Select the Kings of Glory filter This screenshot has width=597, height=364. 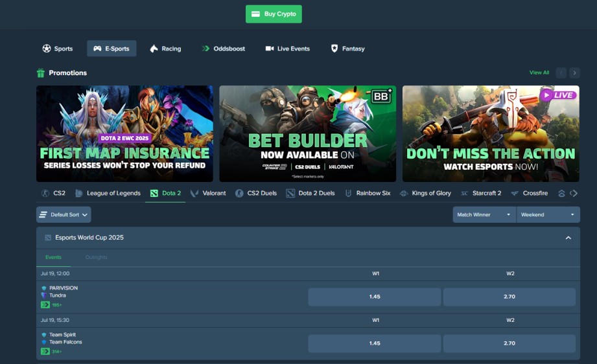pyautogui.click(x=425, y=193)
